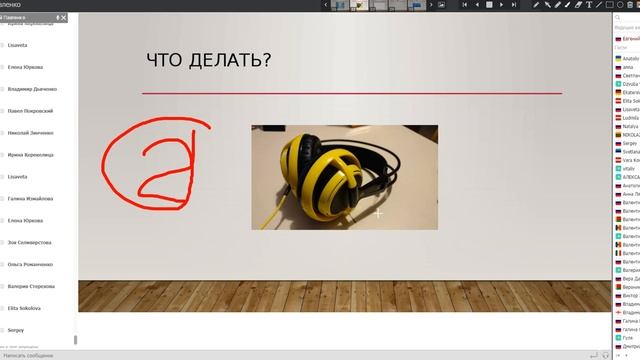Screen dimensions: 640x360
Task: Open the fourth slide thumbnail in the strip
Action: tap(398, 5)
